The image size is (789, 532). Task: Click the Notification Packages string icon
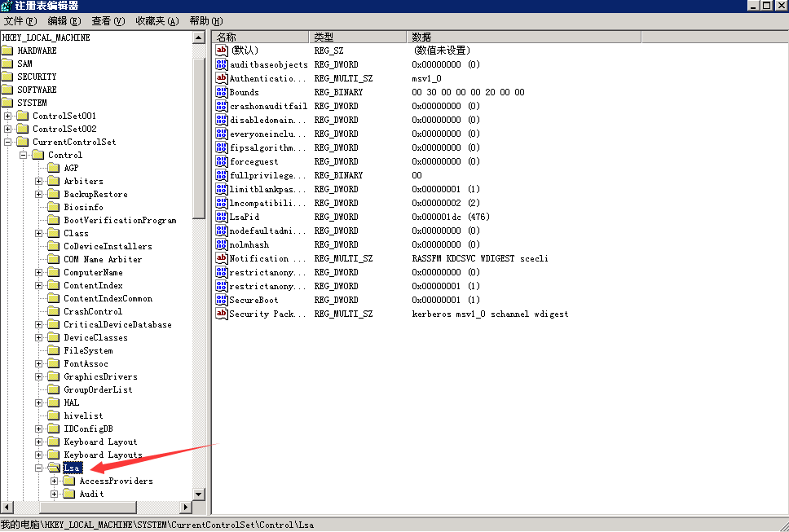222,258
